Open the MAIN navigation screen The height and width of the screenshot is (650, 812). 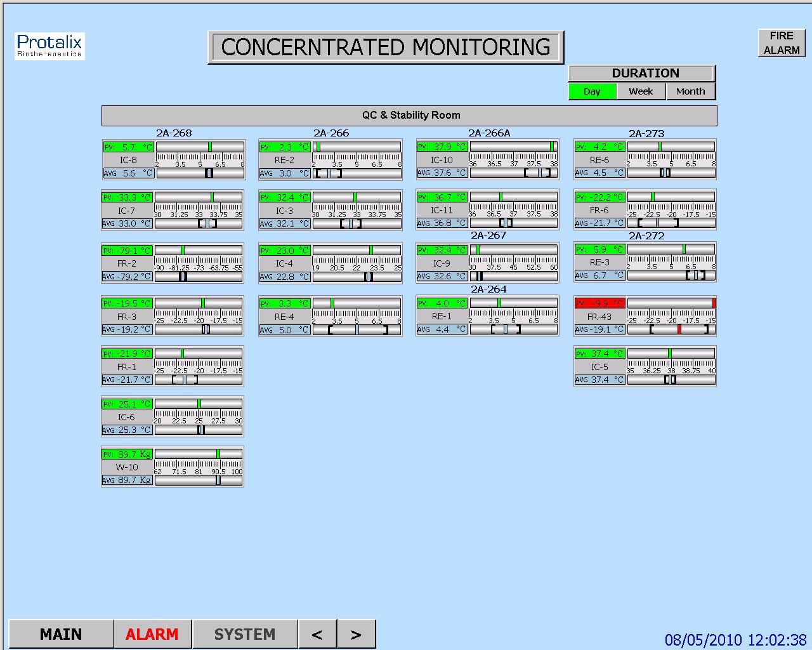click(60, 633)
